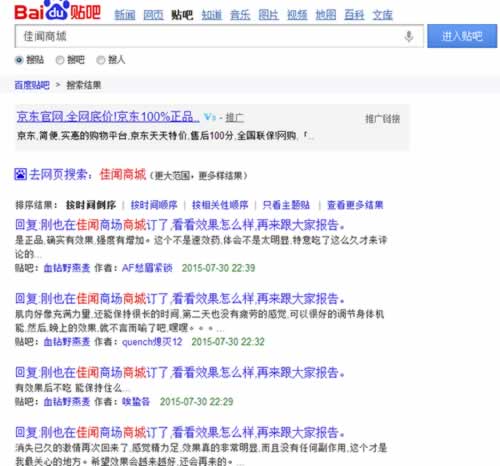
Task: Open the 知道 navigation link
Action: (212, 15)
